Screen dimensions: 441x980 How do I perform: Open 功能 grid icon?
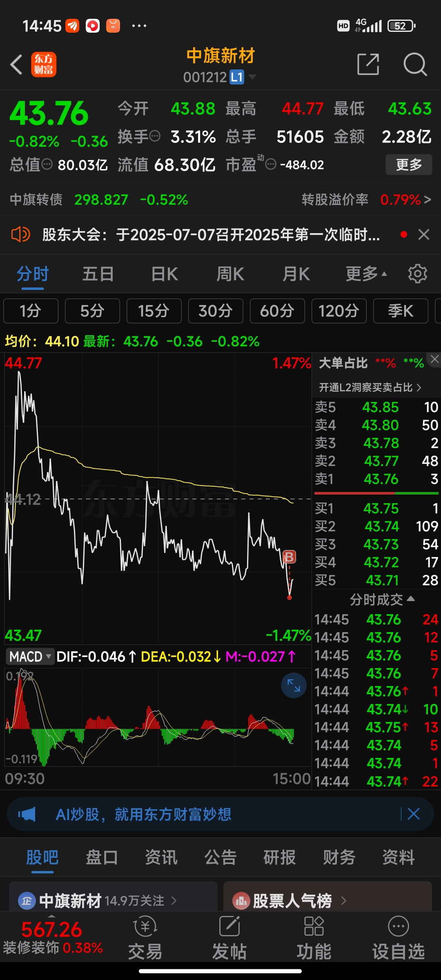pos(314,926)
